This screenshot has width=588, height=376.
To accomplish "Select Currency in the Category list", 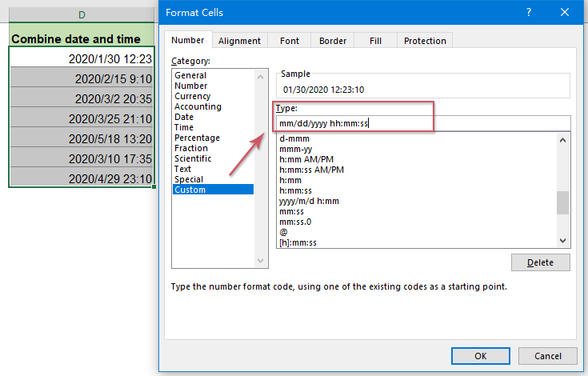I will (193, 96).
